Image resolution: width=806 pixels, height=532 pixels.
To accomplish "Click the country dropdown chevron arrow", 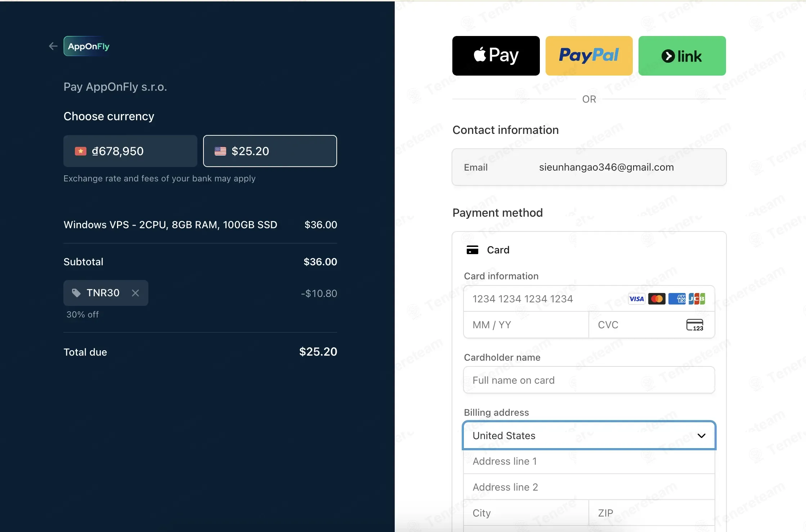I will [x=701, y=436].
